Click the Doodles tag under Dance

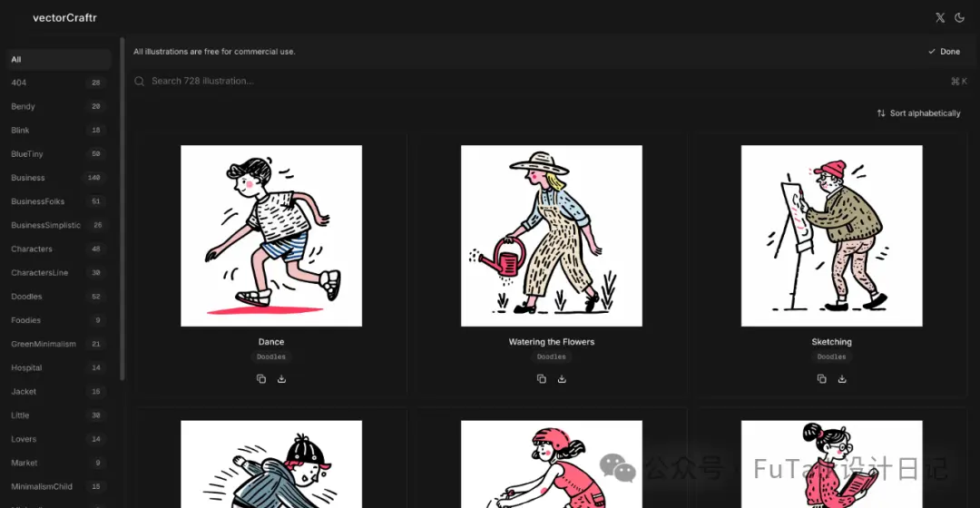click(271, 357)
